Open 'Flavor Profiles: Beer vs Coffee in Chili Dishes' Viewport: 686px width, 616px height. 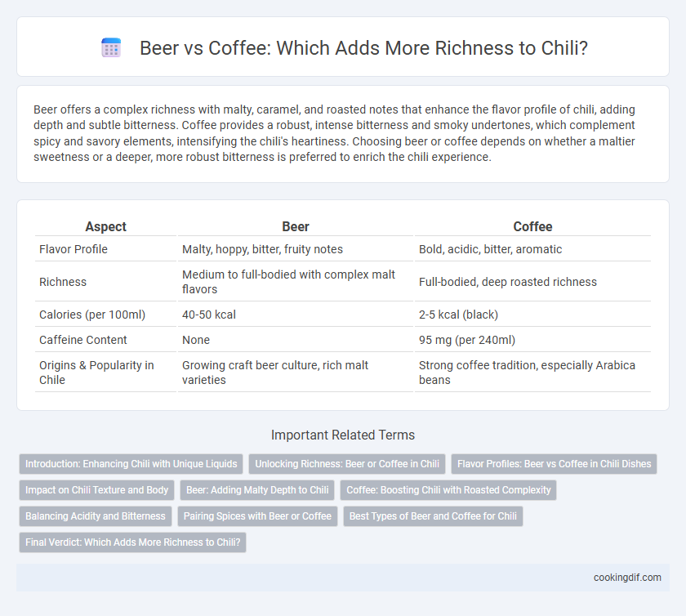point(554,464)
